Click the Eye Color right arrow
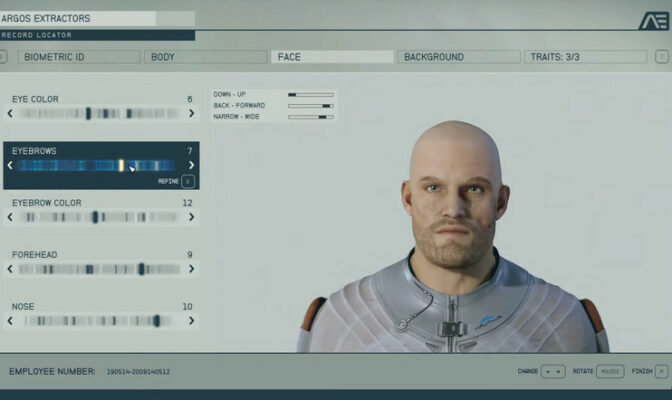This screenshot has height=400, width=672. click(192, 113)
